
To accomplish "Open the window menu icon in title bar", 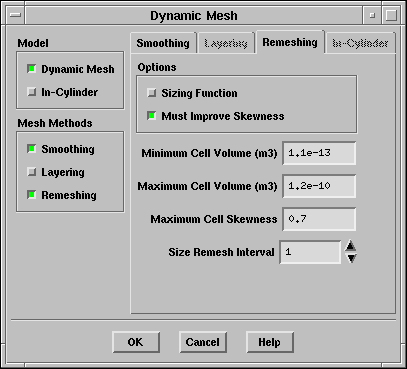I will [x=15, y=15].
